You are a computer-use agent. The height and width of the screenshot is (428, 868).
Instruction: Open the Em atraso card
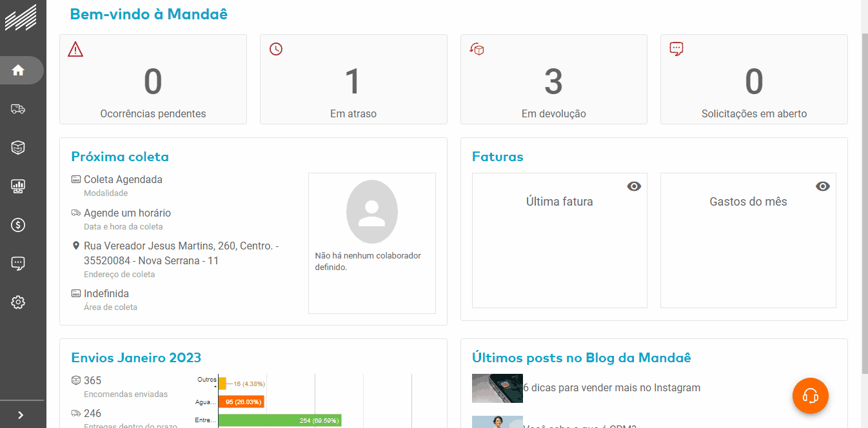click(x=353, y=79)
